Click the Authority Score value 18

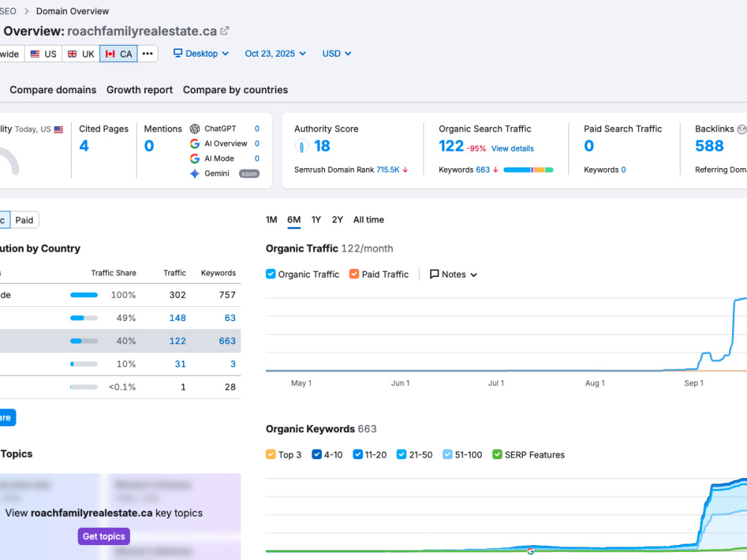tap(322, 146)
